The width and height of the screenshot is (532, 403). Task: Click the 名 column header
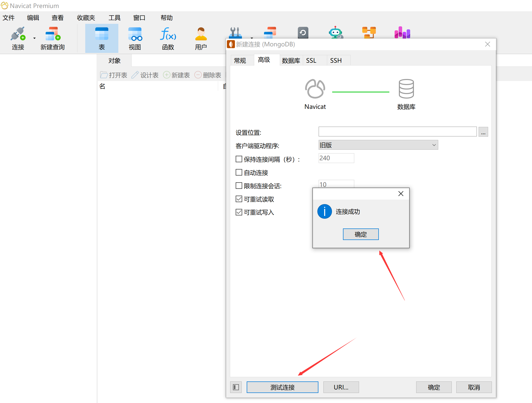157,86
